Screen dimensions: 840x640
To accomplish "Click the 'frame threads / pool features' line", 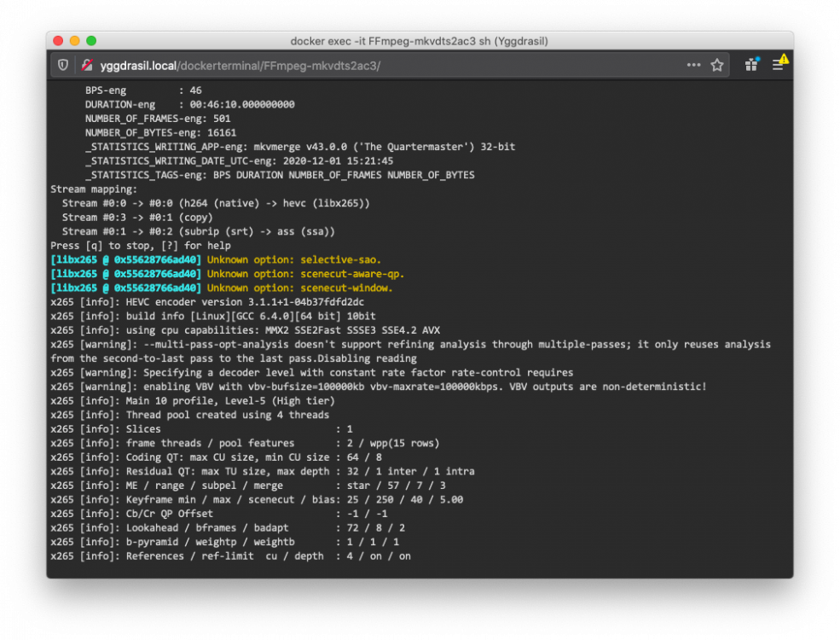I will pos(245,443).
